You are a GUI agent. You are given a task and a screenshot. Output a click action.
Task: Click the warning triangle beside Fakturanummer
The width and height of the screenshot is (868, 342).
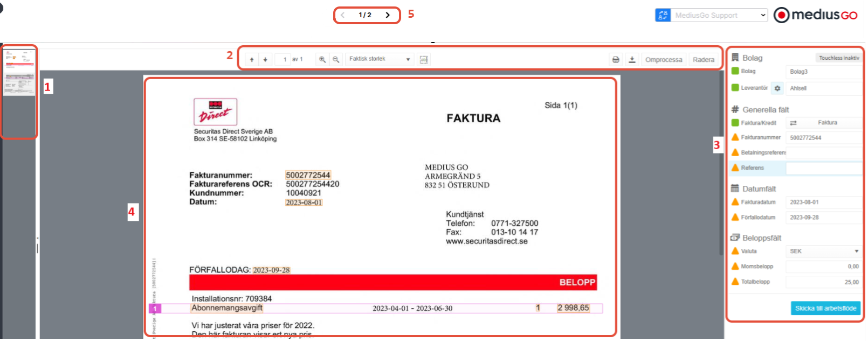click(735, 137)
